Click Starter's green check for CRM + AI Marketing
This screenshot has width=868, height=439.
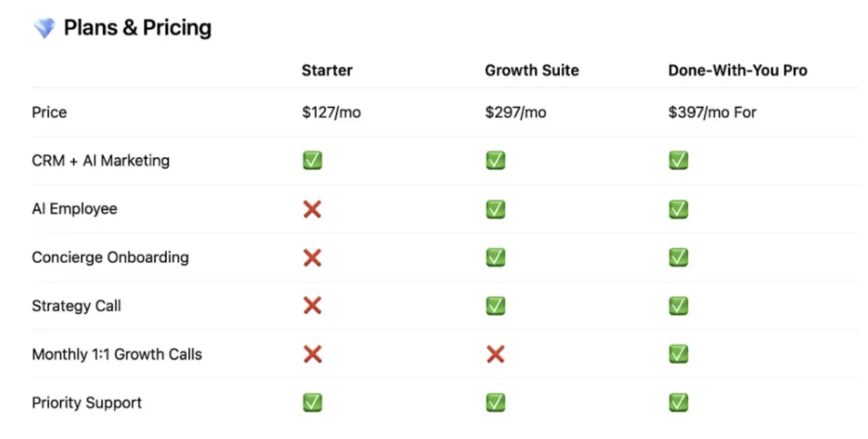click(x=312, y=161)
